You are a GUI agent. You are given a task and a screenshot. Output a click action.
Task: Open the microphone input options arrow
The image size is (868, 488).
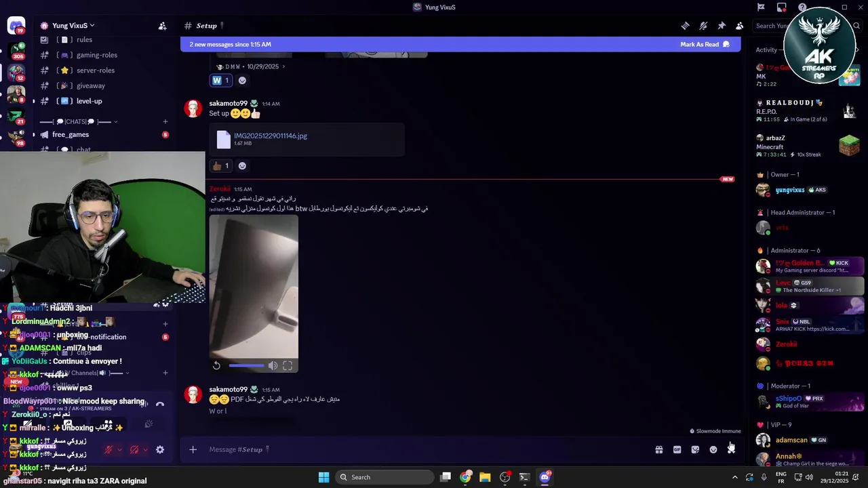click(120, 449)
